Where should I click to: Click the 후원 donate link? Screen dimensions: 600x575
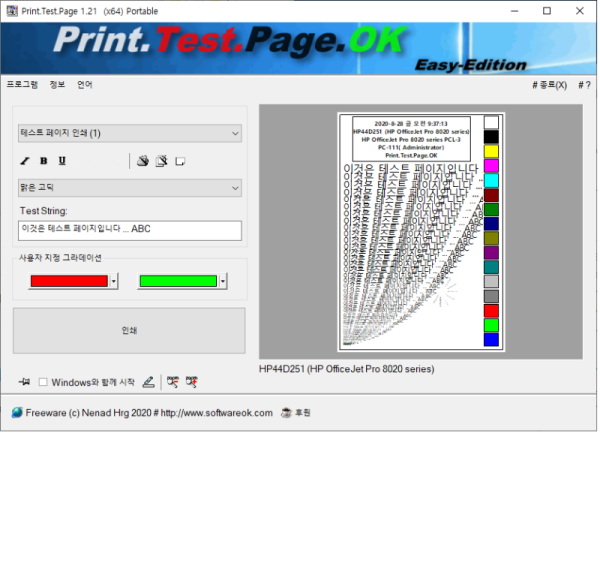[x=303, y=413]
